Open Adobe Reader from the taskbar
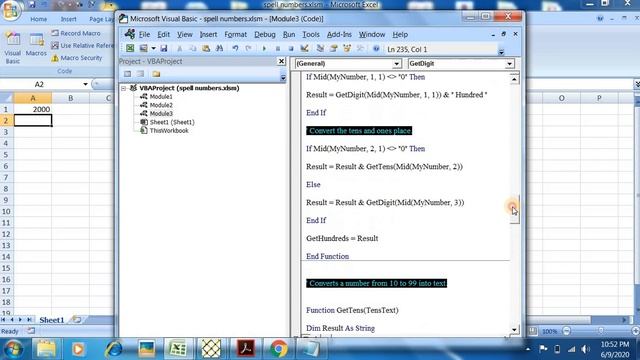 (x=246, y=349)
